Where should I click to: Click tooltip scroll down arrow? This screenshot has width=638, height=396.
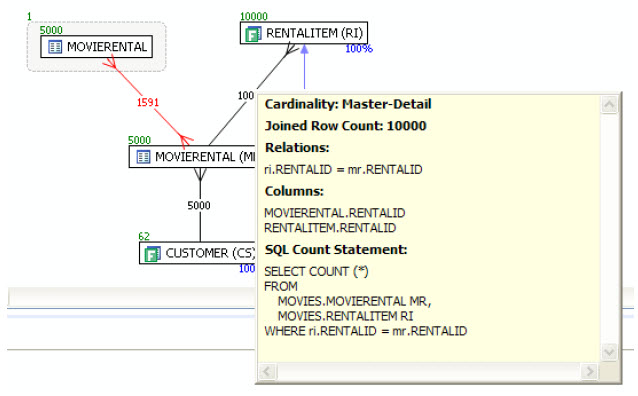pos(609,351)
